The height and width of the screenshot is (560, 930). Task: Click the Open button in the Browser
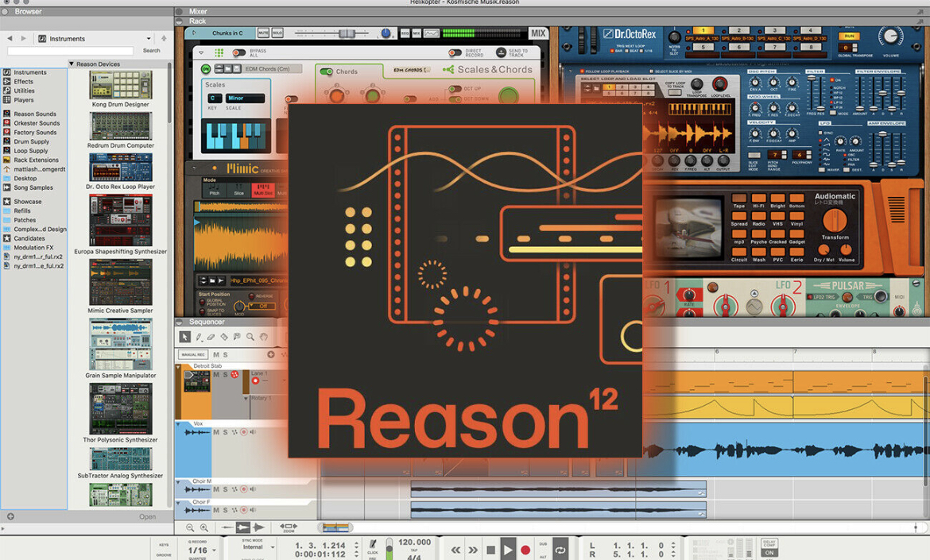coord(148,517)
